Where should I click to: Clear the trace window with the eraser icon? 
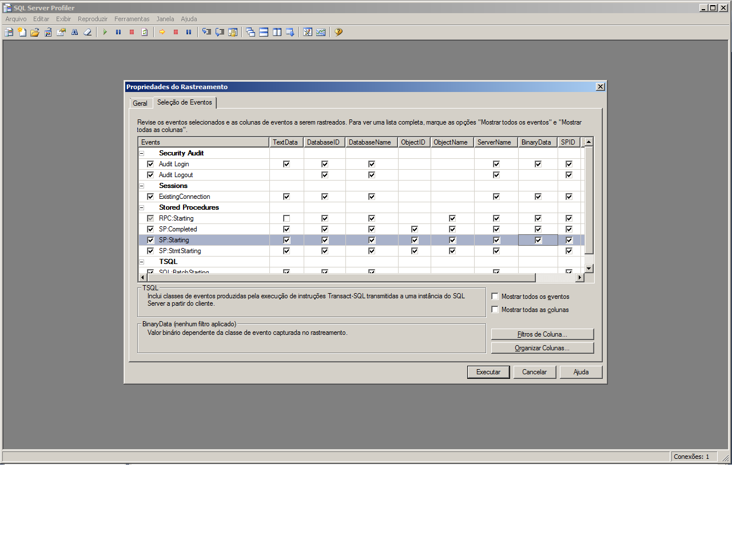(87, 33)
